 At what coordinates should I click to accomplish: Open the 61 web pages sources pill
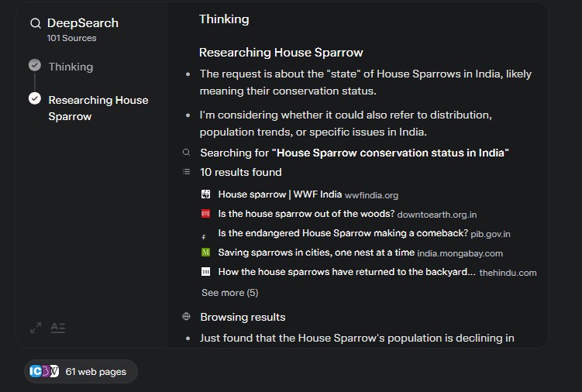coord(81,371)
